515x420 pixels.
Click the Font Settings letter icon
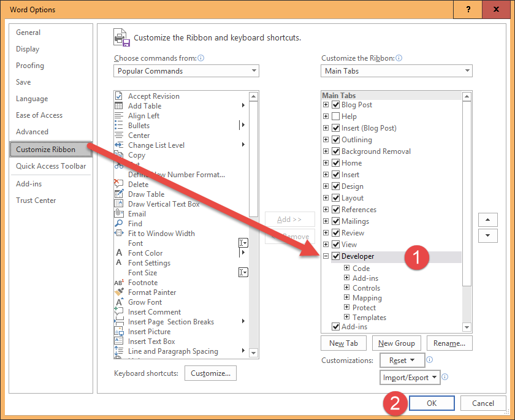(x=119, y=262)
